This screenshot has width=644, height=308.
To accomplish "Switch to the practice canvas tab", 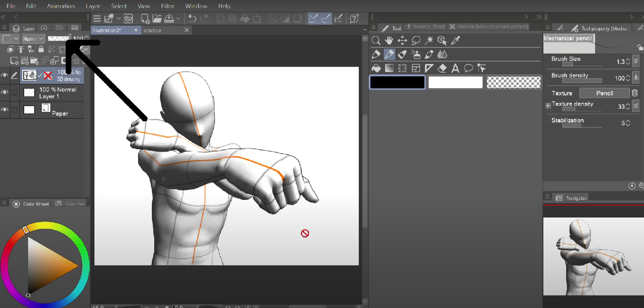I will (152, 30).
